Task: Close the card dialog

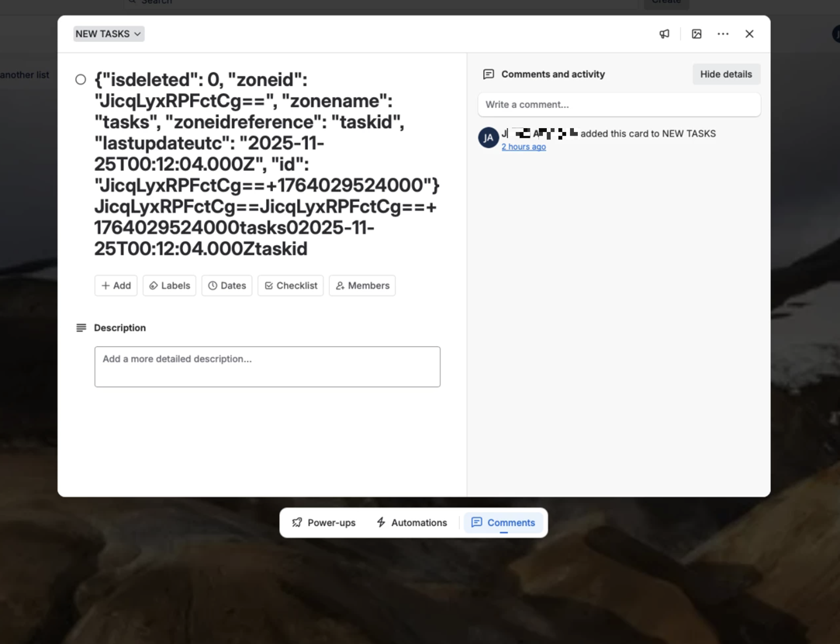Action: point(749,34)
